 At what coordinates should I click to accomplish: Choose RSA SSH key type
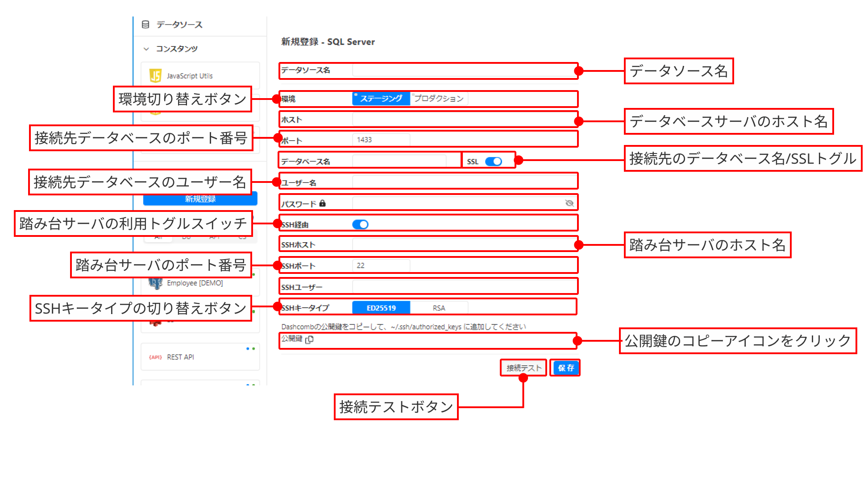coord(439,308)
